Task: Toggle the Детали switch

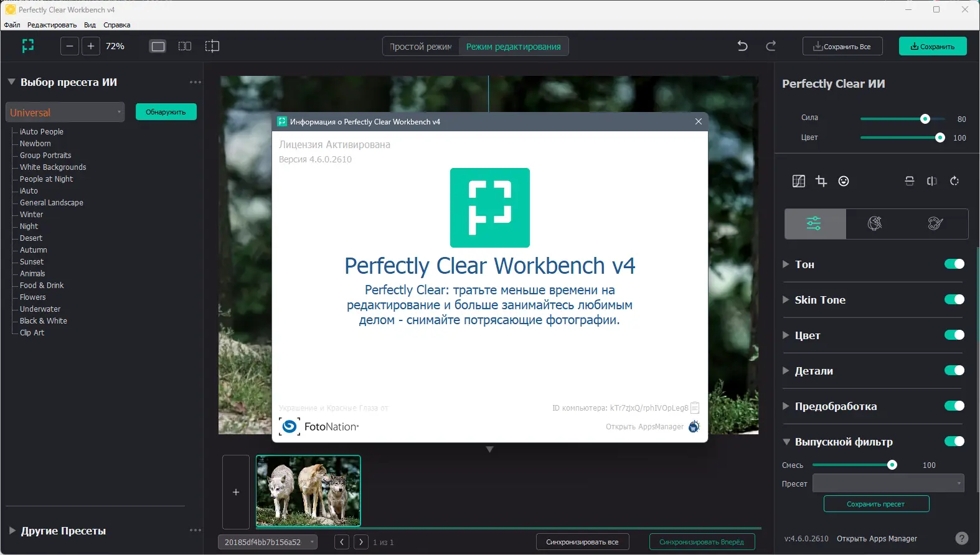Action: pyautogui.click(x=954, y=370)
